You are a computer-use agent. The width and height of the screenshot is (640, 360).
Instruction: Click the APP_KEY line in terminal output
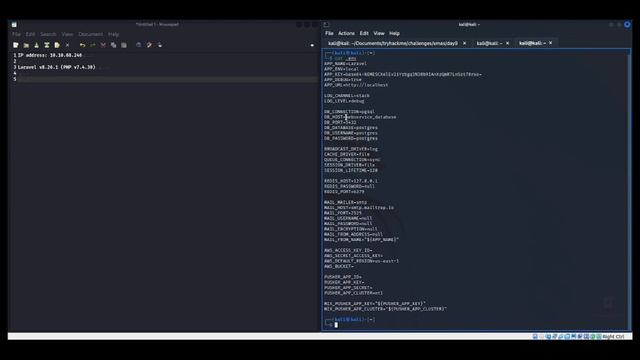(x=403, y=74)
